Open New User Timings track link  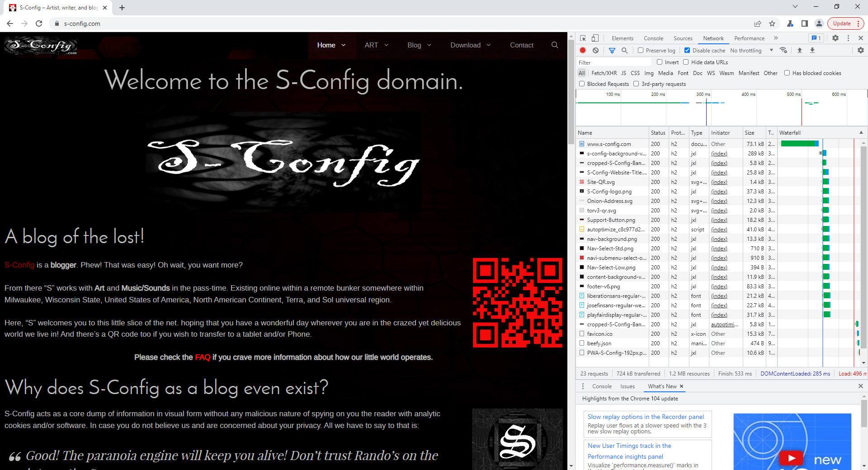click(629, 451)
